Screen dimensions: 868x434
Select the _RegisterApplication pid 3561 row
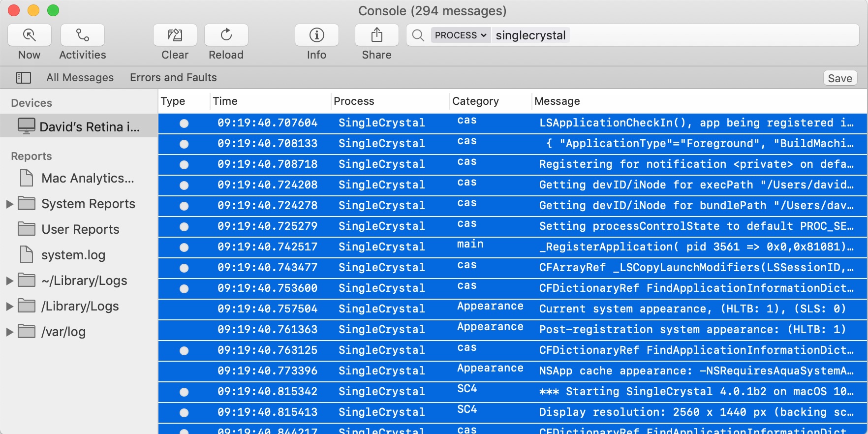point(513,247)
